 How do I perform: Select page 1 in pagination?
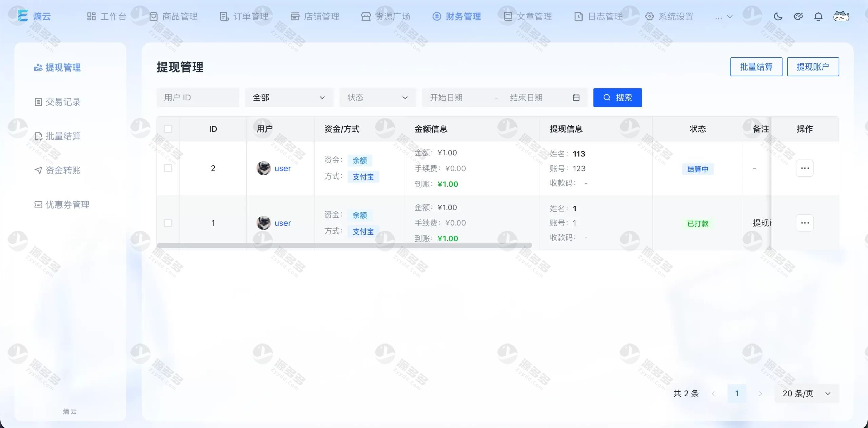point(737,393)
